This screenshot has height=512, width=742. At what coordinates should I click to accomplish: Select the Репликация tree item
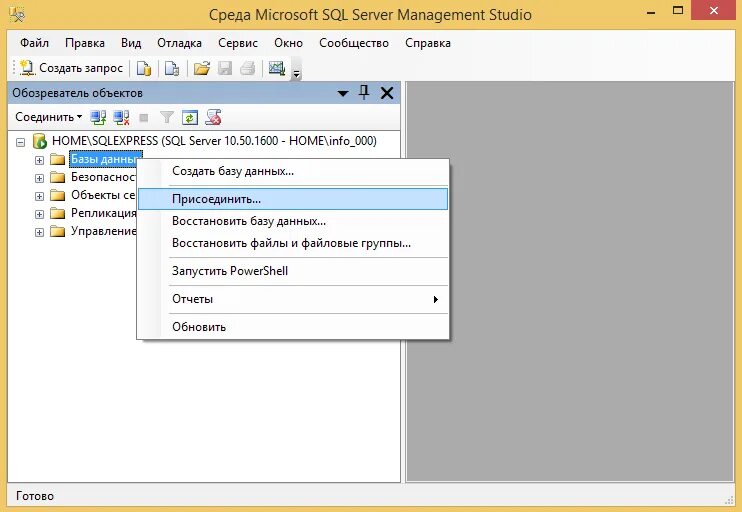tap(104, 213)
